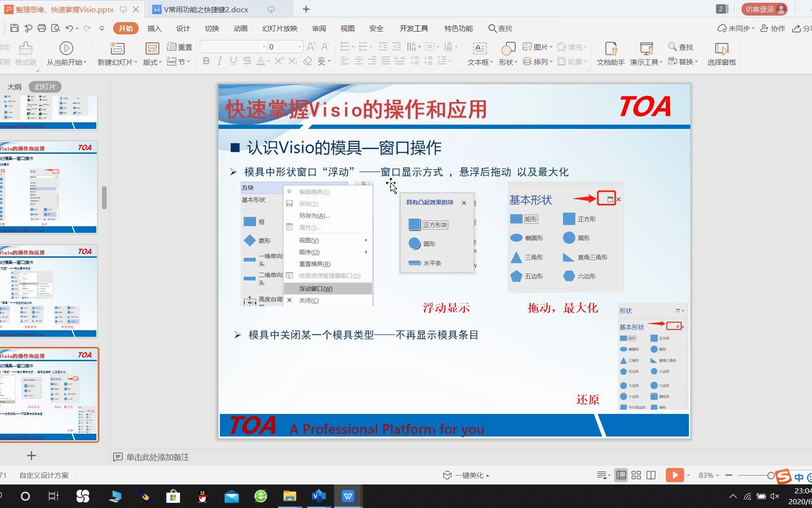The image size is (812, 508).
Task: Open Picture (图片) insert
Action: 537,47
